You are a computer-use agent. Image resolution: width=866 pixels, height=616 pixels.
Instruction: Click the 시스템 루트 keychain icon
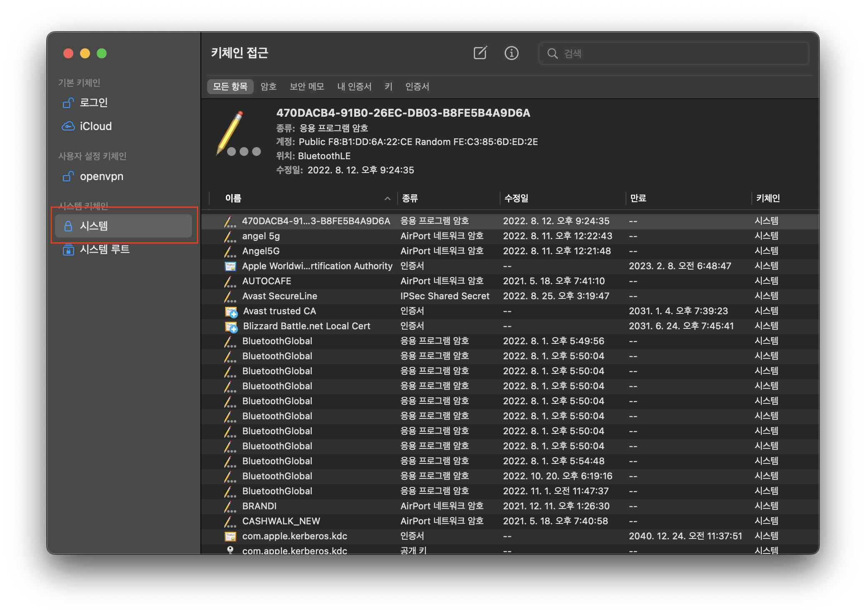point(68,250)
